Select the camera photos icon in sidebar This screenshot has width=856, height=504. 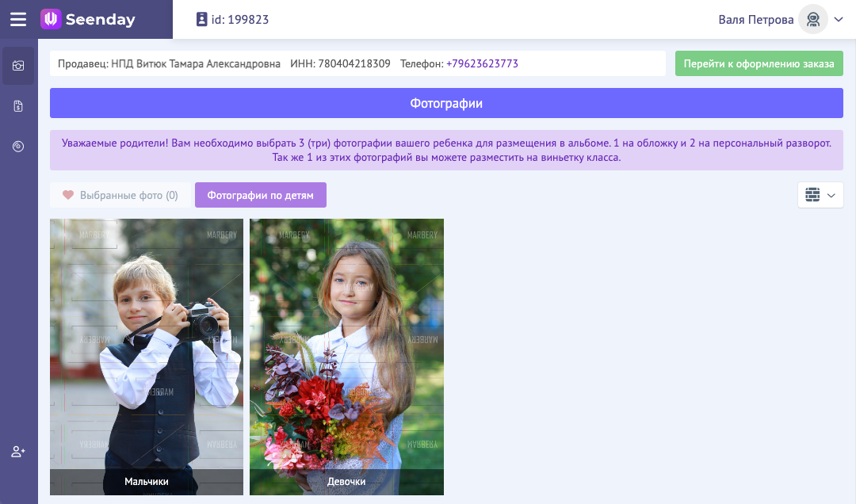(x=17, y=66)
